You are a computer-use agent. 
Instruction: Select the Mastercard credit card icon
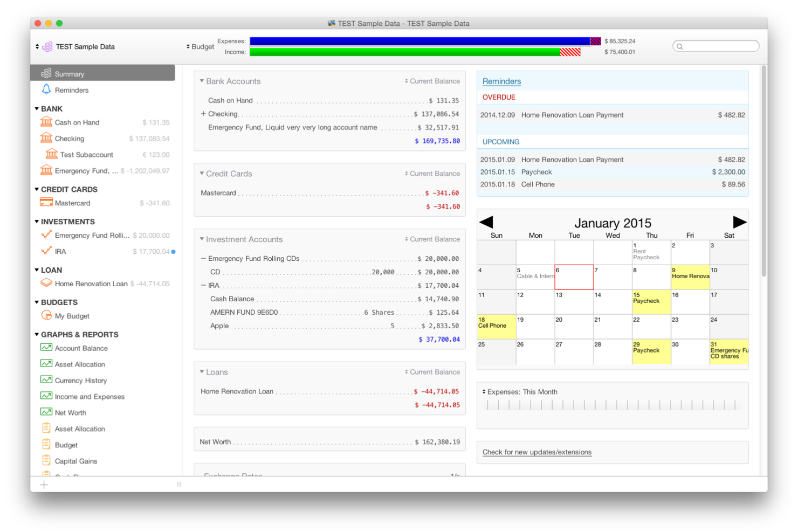(46, 203)
